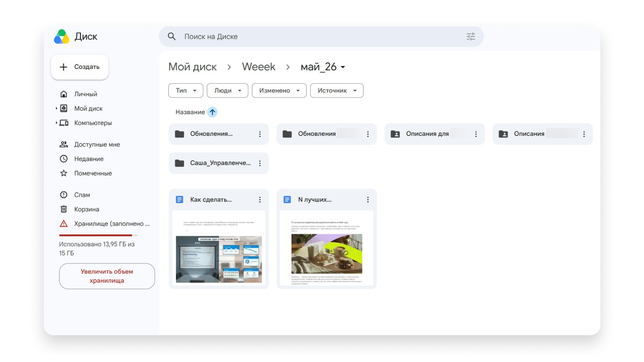Click the red storage usage bar
The width and height of the screenshot is (644, 362).
point(96,235)
